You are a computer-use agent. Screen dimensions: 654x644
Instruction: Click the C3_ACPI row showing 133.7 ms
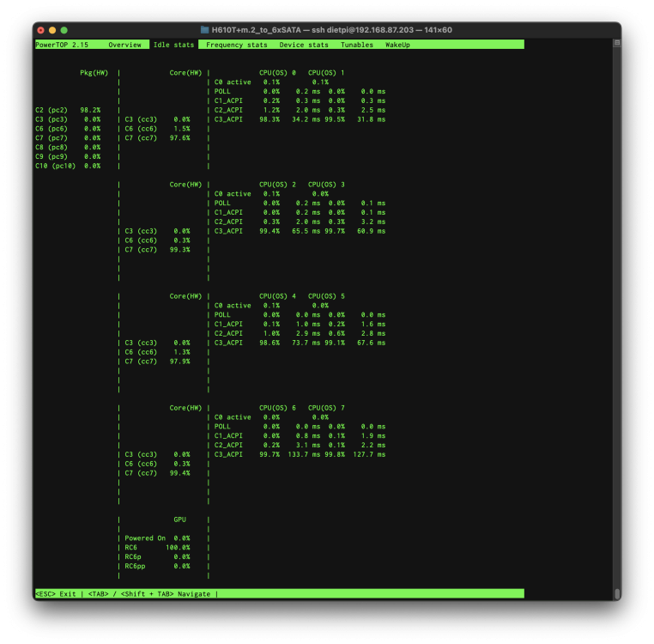click(300, 454)
